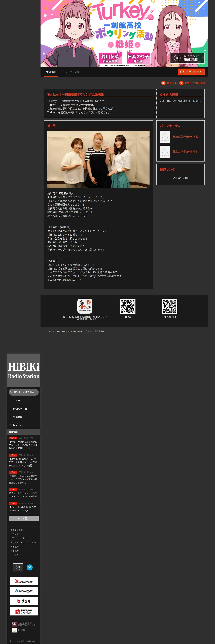Open the プライバシーポリシー link
The width and height of the screenshot is (215, 644).
[x=21, y=538]
